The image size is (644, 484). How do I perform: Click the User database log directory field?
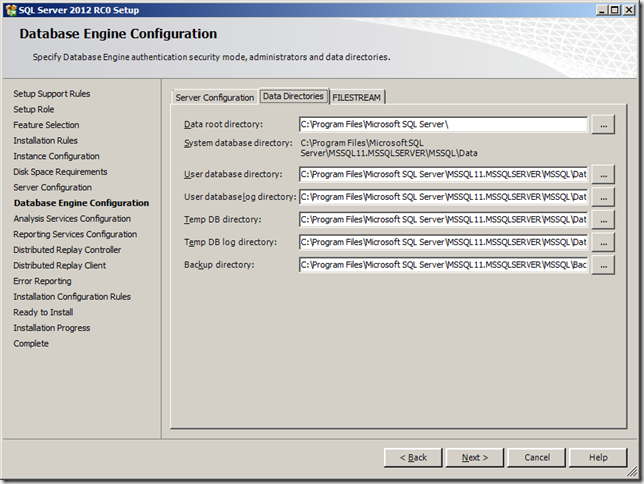point(443,197)
